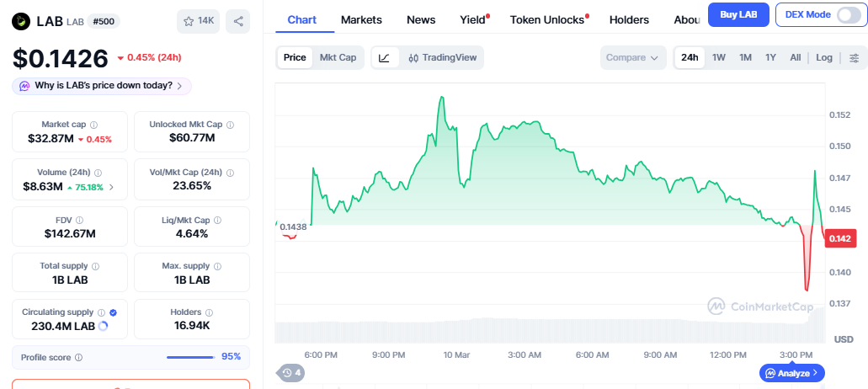Select the line chart icon
This screenshot has height=389, width=868.
point(385,57)
